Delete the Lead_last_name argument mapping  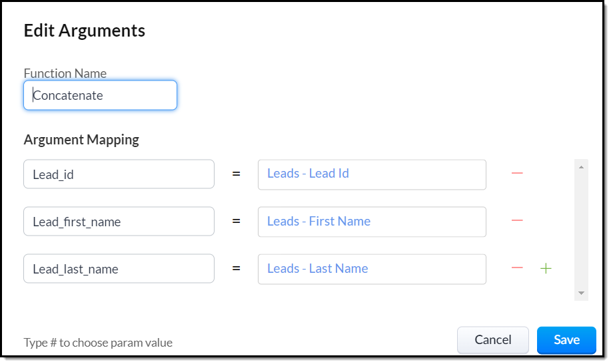point(517,269)
